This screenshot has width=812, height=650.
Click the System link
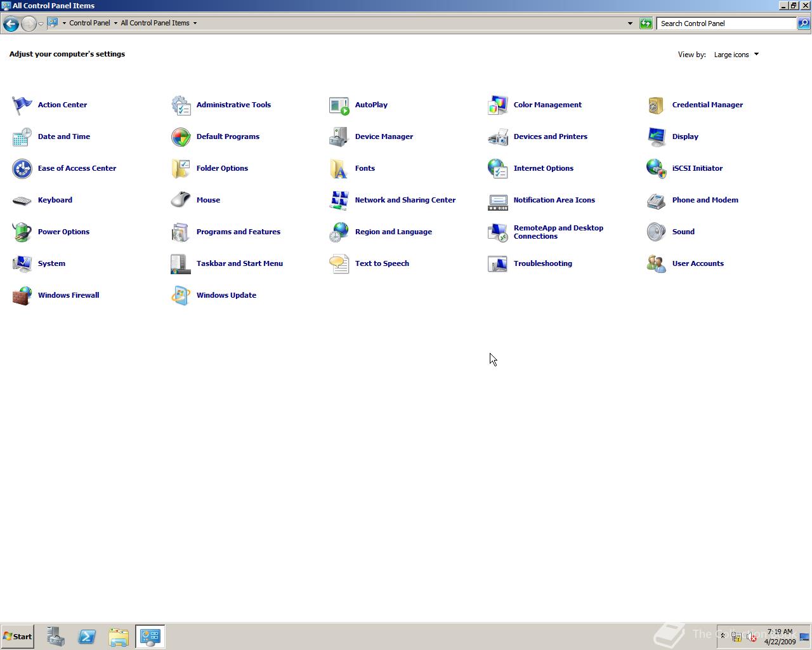(51, 263)
